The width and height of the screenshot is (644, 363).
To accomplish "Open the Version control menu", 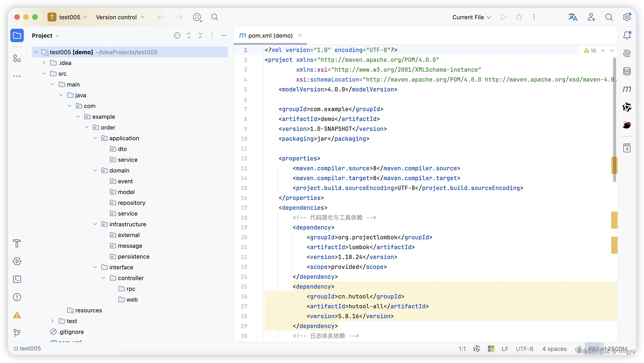I will (x=120, y=17).
